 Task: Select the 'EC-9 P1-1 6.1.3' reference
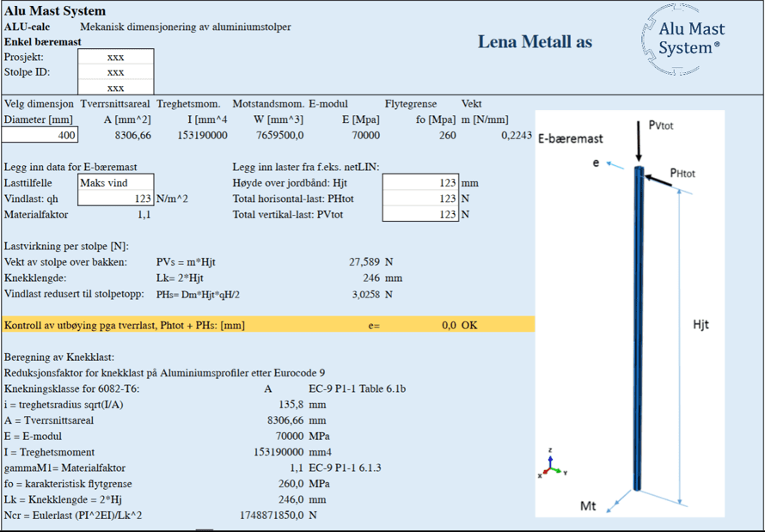[x=345, y=468]
